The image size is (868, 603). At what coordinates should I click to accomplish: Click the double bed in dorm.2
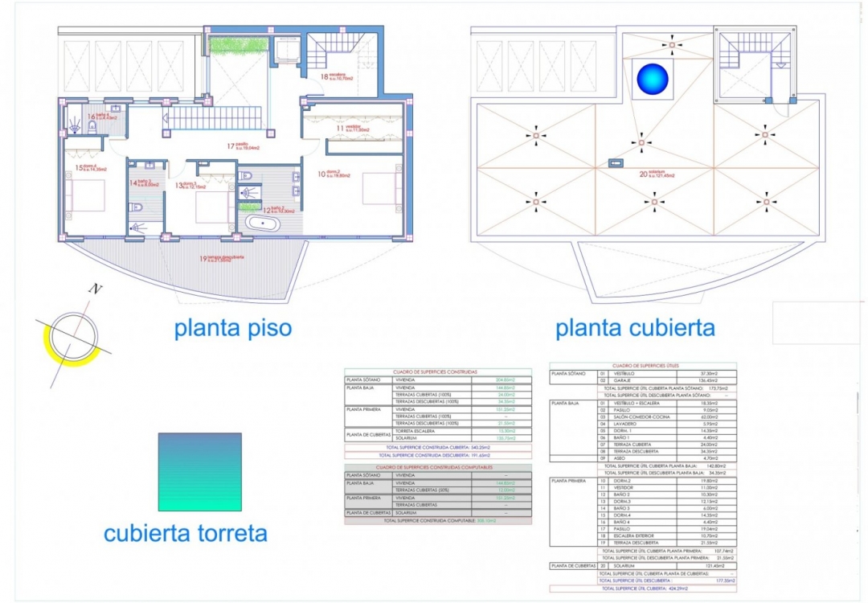tap(378, 190)
